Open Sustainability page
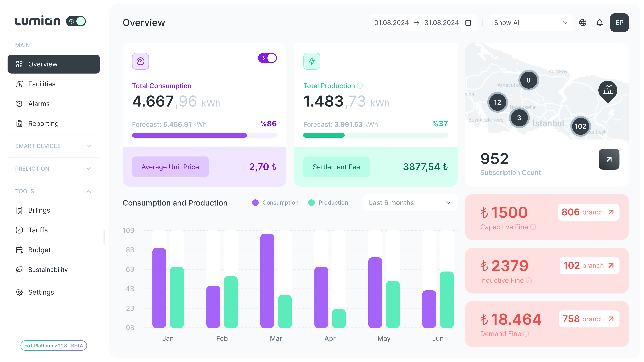The image size is (644, 362). [54, 269]
